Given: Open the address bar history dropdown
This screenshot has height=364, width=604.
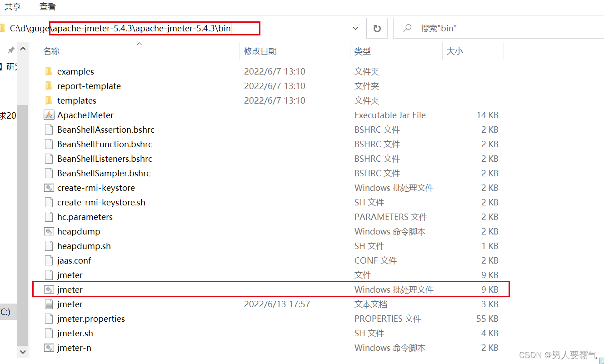Looking at the screenshot, I should click(x=355, y=28).
